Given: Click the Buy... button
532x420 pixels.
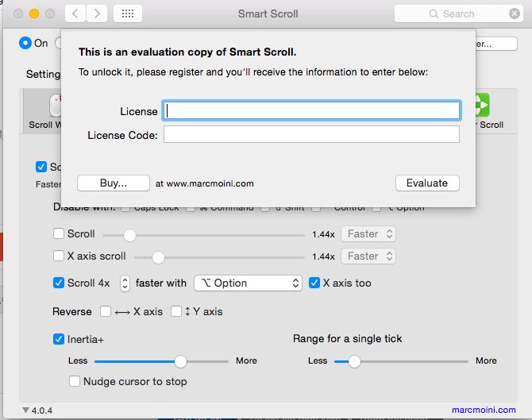Looking at the screenshot, I should pos(114,183).
